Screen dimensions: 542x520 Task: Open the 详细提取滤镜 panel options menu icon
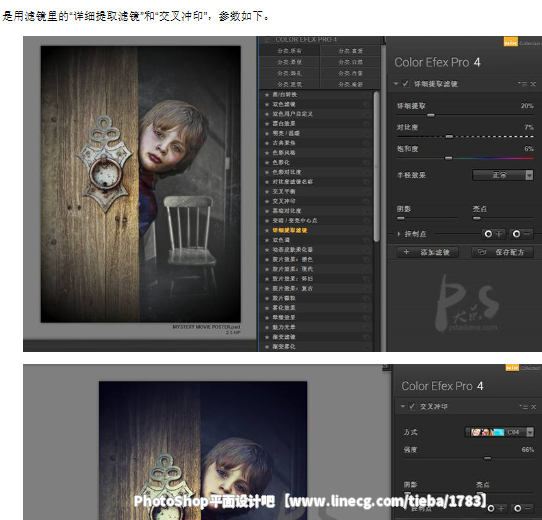[x=523, y=84]
